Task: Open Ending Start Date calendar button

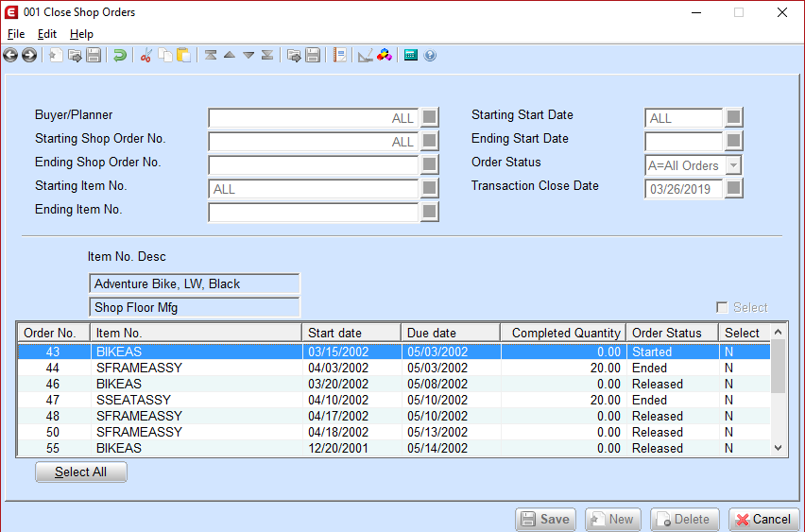Action: [x=733, y=141]
